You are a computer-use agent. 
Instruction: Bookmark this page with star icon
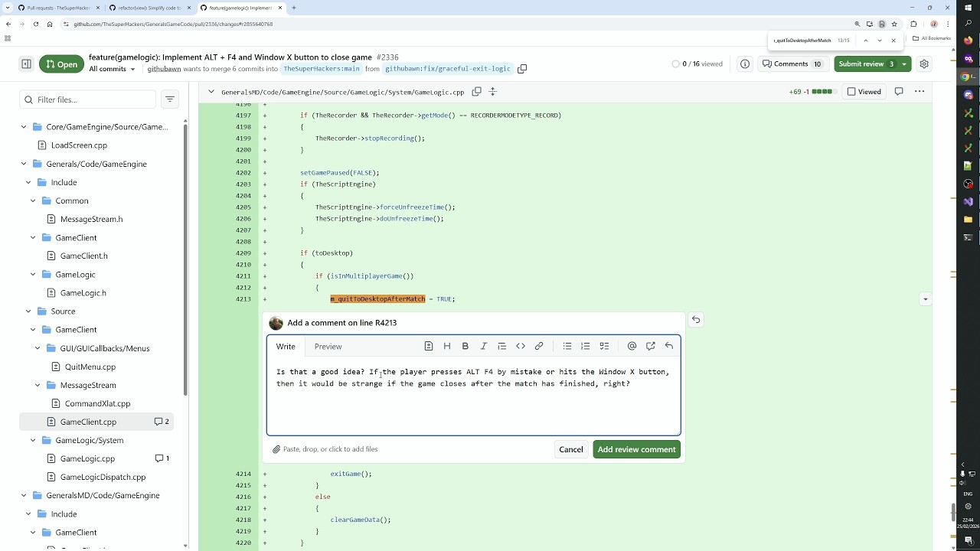coord(893,24)
